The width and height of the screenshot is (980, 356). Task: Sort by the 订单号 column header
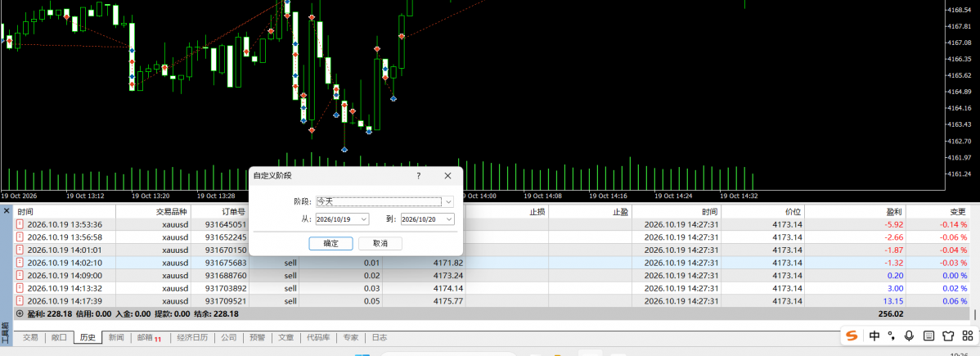pyautogui.click(x=234, y=212)
